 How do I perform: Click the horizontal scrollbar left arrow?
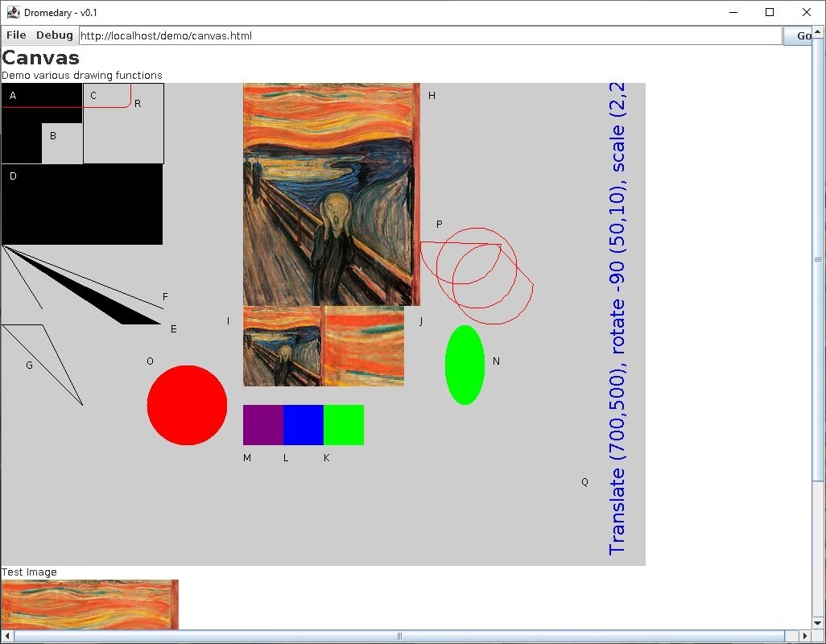coord(7,636)
